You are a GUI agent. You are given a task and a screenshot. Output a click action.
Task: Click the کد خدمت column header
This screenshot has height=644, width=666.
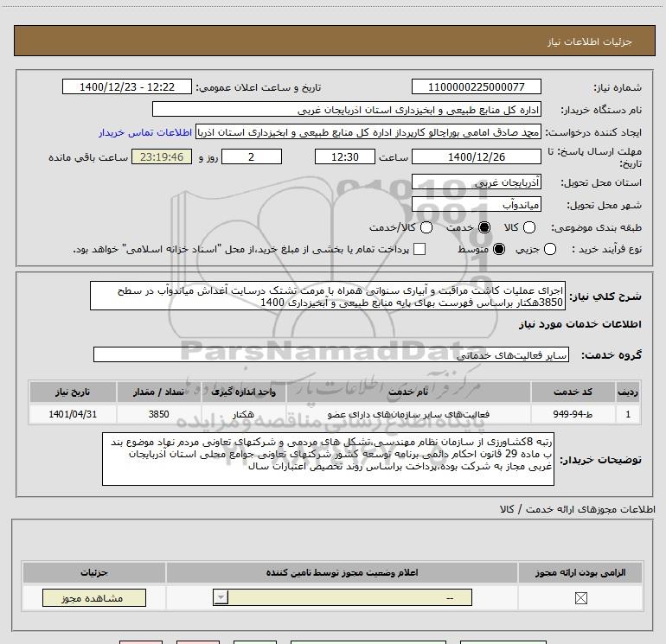click(573, 392)
